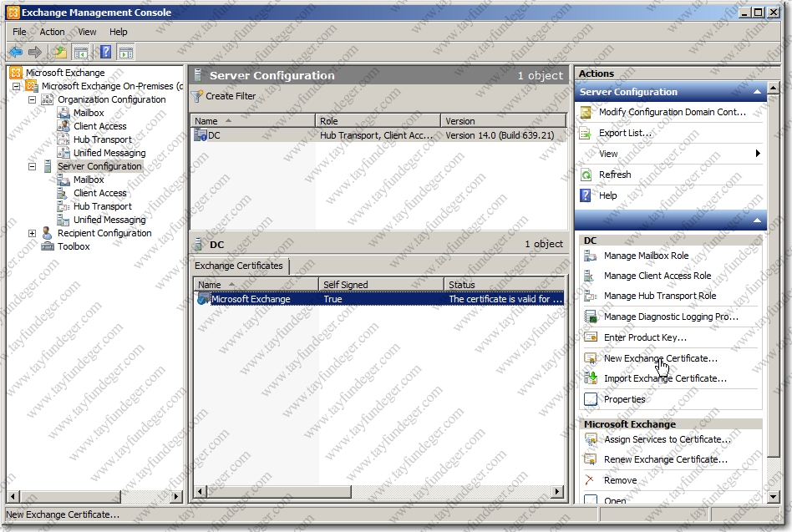Open the File menu
792x532 pixels.
tap(20, 32)
